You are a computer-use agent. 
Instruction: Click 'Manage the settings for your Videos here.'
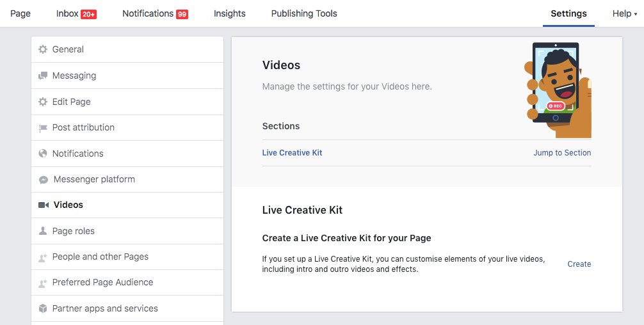coord(347,86)
